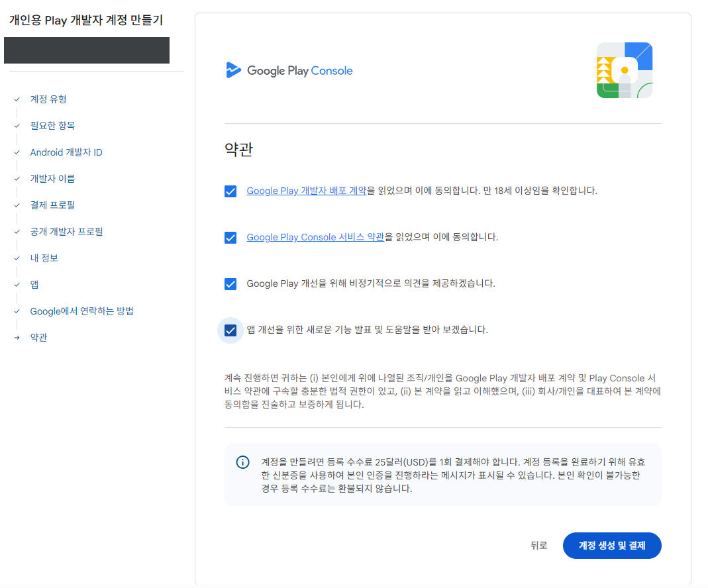Navigate to the 공개 개발자 프로필 step
The height and width of the screenshot is (588, 708).
(x=66, y=232)
